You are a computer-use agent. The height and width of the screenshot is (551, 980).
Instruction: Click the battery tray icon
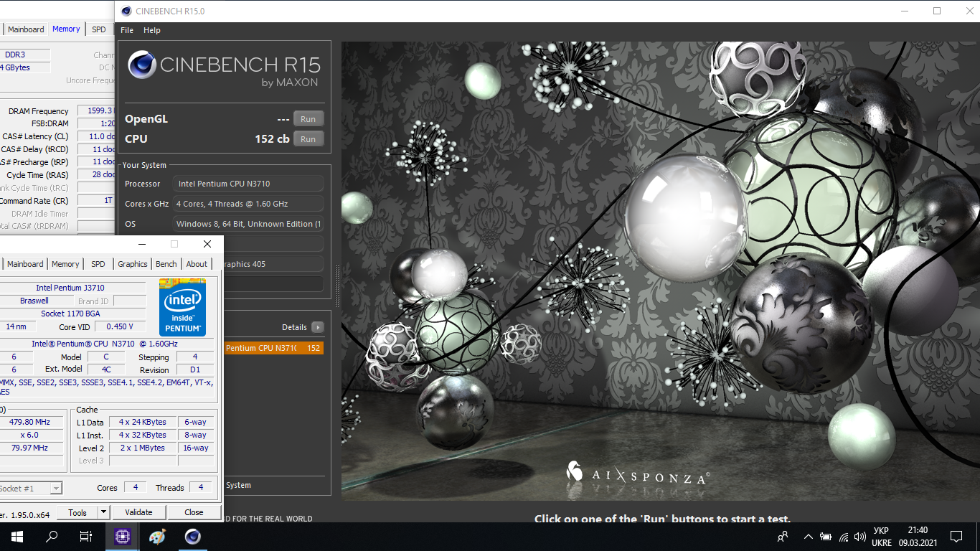pos(826,537)
